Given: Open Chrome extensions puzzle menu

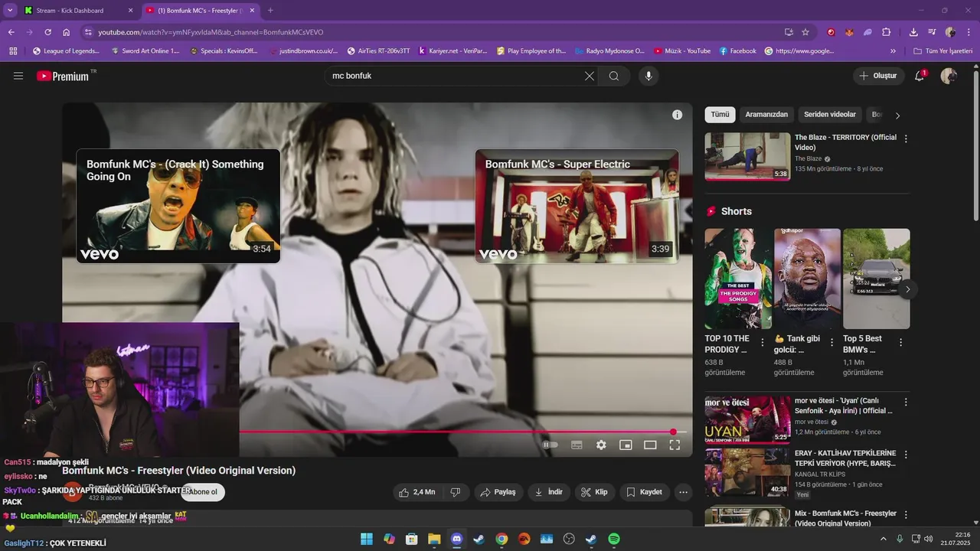Looking at the screenshot, I should pos(886,32).
